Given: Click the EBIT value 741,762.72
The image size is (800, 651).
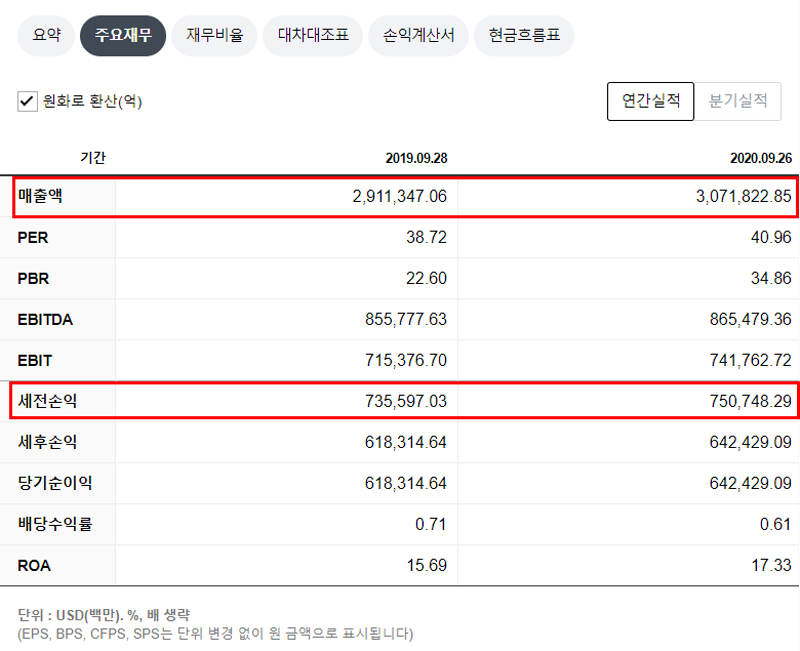Looking at the screenshot, I should (751, 360).
